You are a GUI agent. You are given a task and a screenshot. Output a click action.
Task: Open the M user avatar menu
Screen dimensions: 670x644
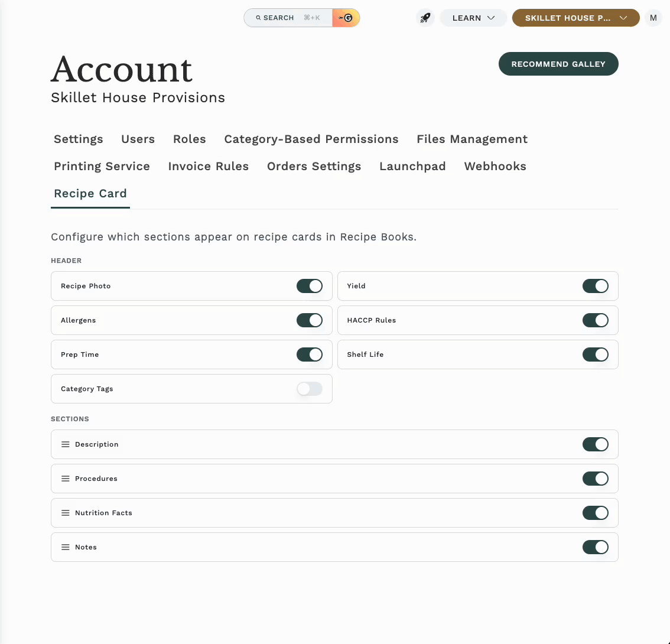coord(653,18)
